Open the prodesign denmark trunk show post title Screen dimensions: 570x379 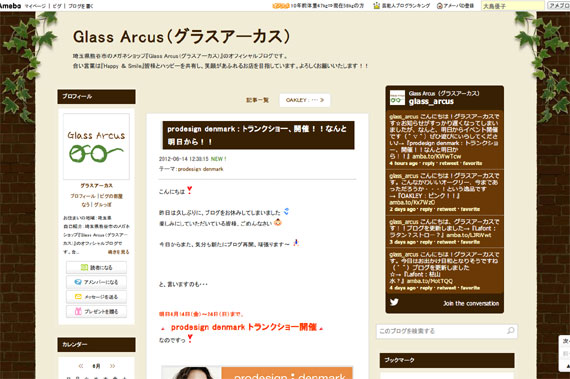click(258, 135)
